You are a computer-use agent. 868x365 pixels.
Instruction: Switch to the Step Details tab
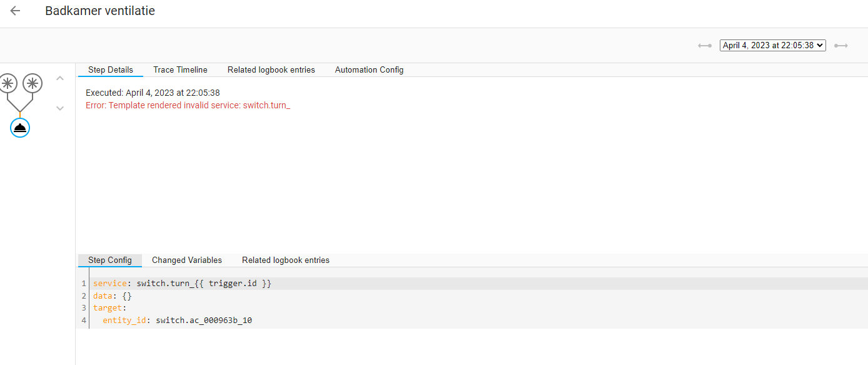(x=111, y=70)
